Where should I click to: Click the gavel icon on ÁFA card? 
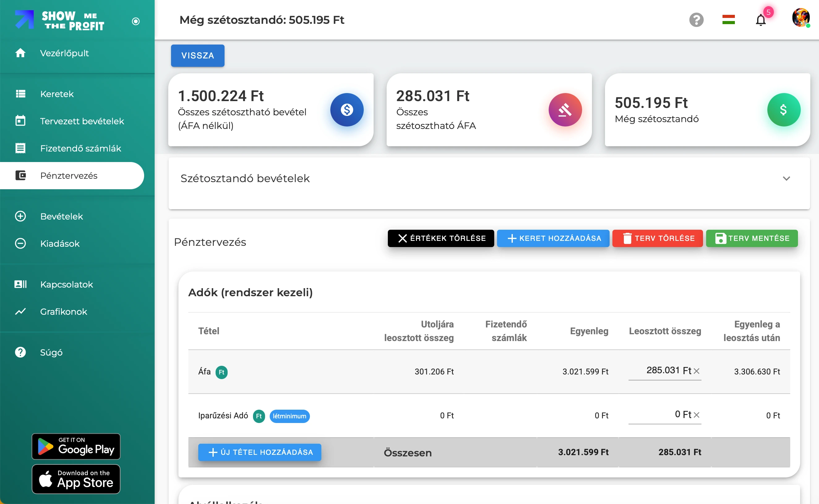pos(565,110)
